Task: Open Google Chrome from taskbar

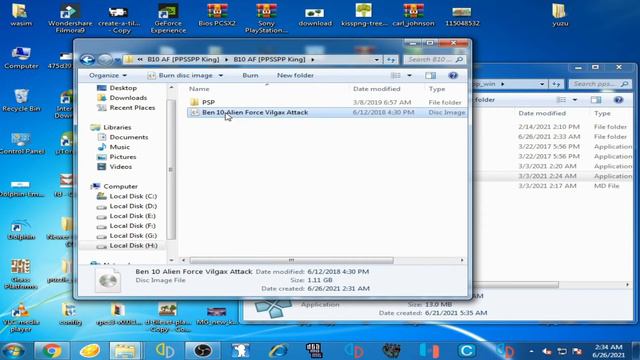Action: click(x=52, y=351)
